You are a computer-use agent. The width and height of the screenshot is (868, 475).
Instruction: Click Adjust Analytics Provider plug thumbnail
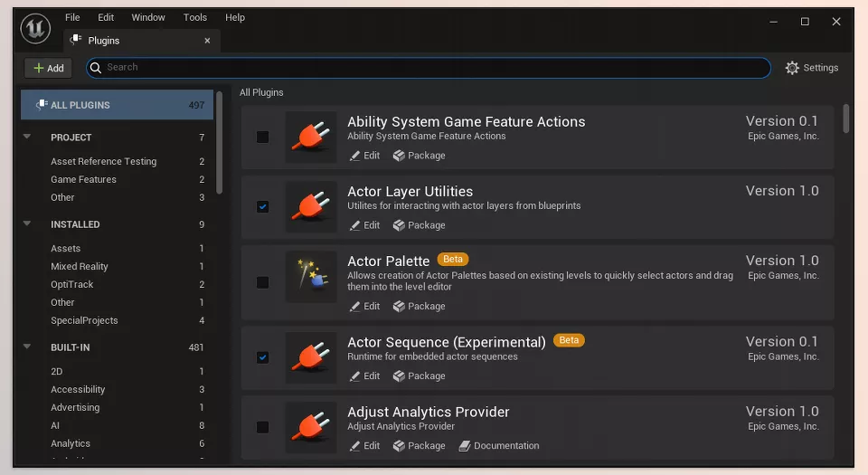310,427
